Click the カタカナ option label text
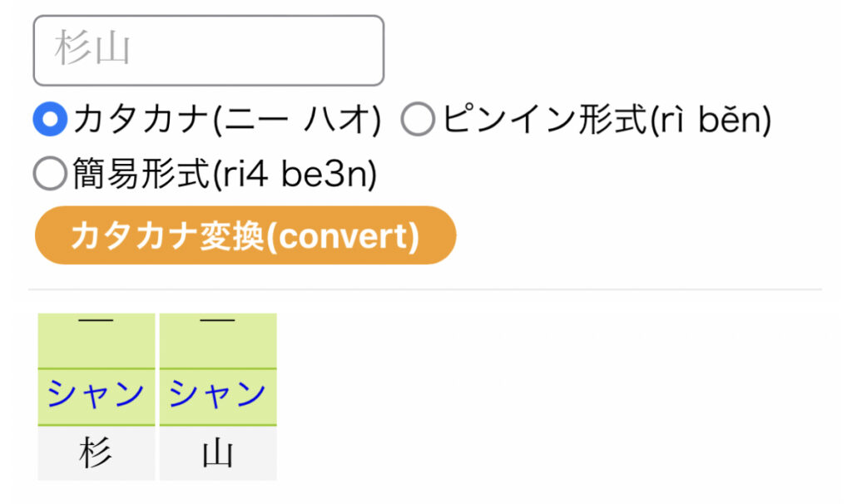This screenshot has height=504, width=852. [139, 121]
